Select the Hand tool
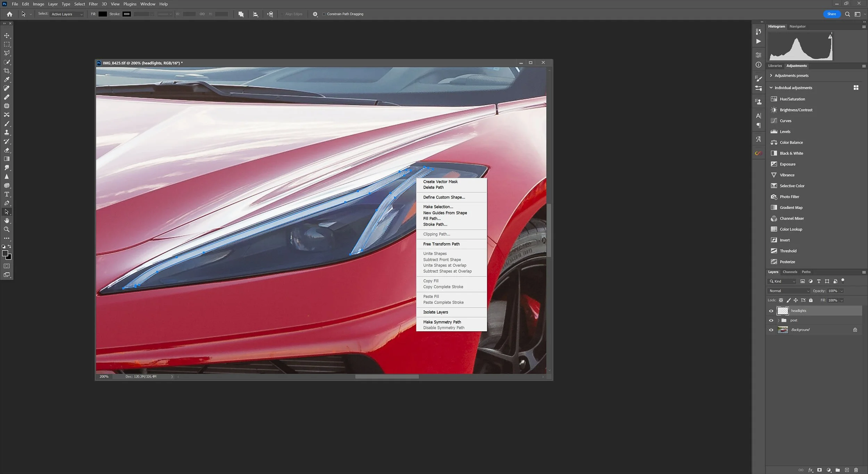This screenshot has height=474, width=868. [x=7, y=221]
